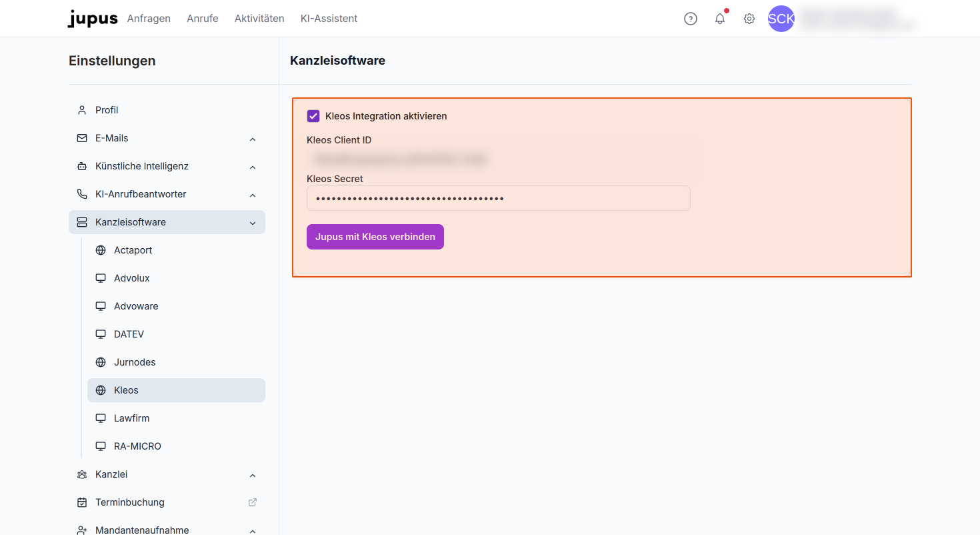980x535 pixels.
Task: Click the DATEV monitor icon
Action: point(101,334)
